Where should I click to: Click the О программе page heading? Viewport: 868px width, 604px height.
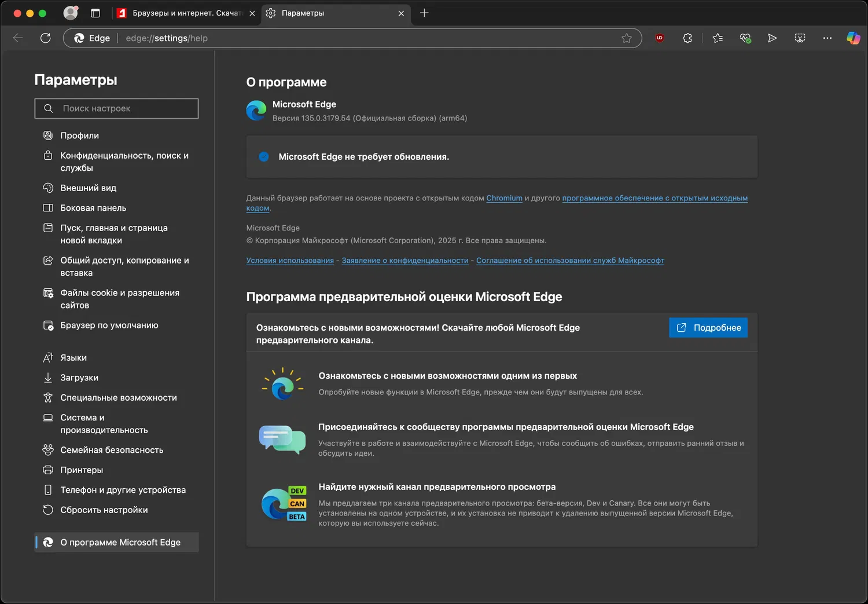click(286, 82)
